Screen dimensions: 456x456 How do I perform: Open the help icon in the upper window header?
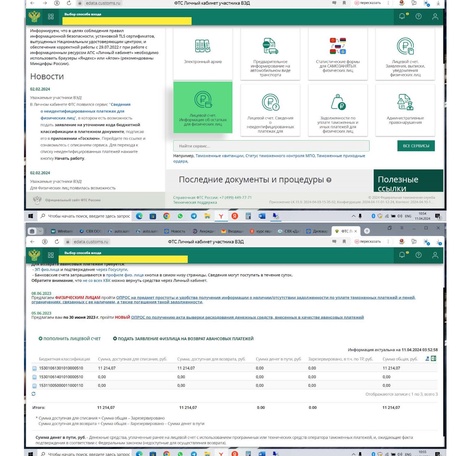[x=419, y=16]
